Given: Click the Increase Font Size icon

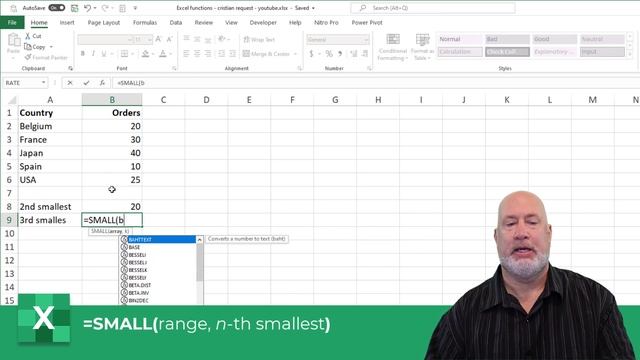Looking at the screenshot, I should coord(159,39).
